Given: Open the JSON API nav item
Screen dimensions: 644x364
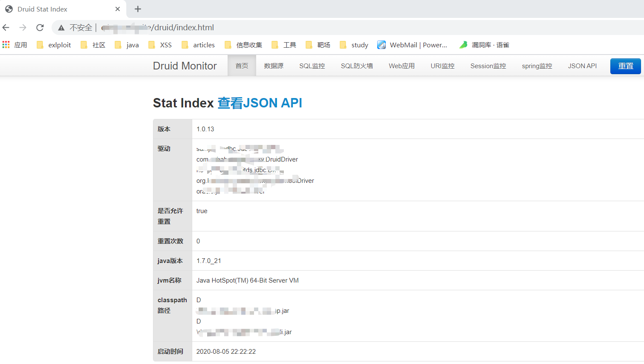Looking at the screenshot, I should [582, 66].
